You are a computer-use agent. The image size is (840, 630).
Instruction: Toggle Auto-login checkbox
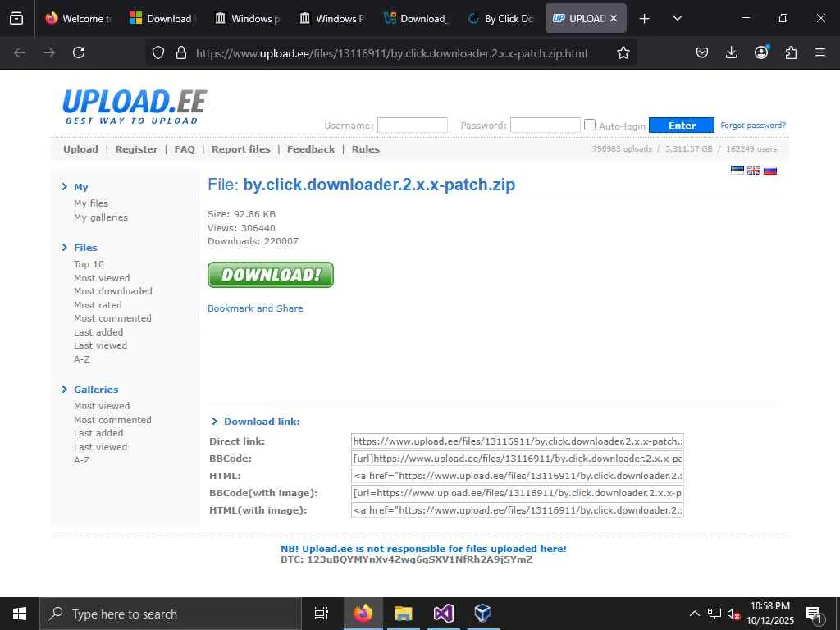click(589, 125)
